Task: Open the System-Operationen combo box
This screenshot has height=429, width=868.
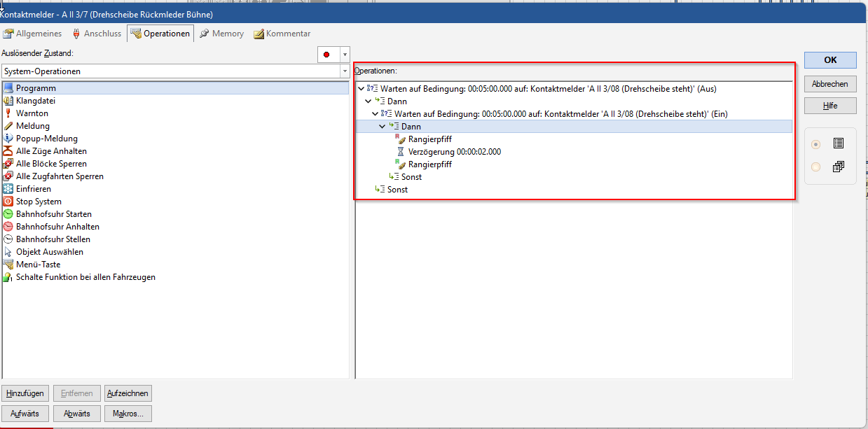Action: (x=344, y=71)
